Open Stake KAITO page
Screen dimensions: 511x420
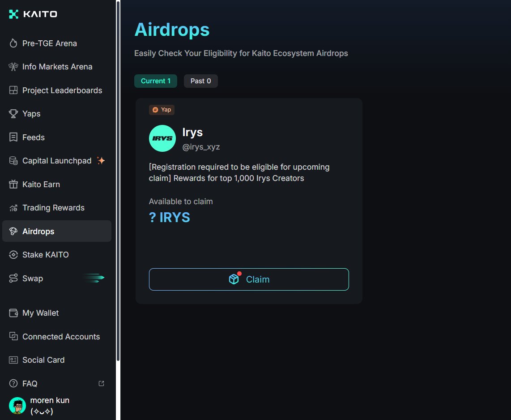[57, 255]
